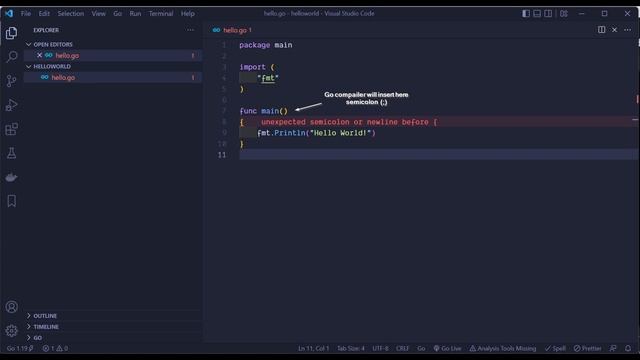Click the editor overview ruler error marker
The height and width of the screenshot is (360, 640).
[x=637, y=99]
